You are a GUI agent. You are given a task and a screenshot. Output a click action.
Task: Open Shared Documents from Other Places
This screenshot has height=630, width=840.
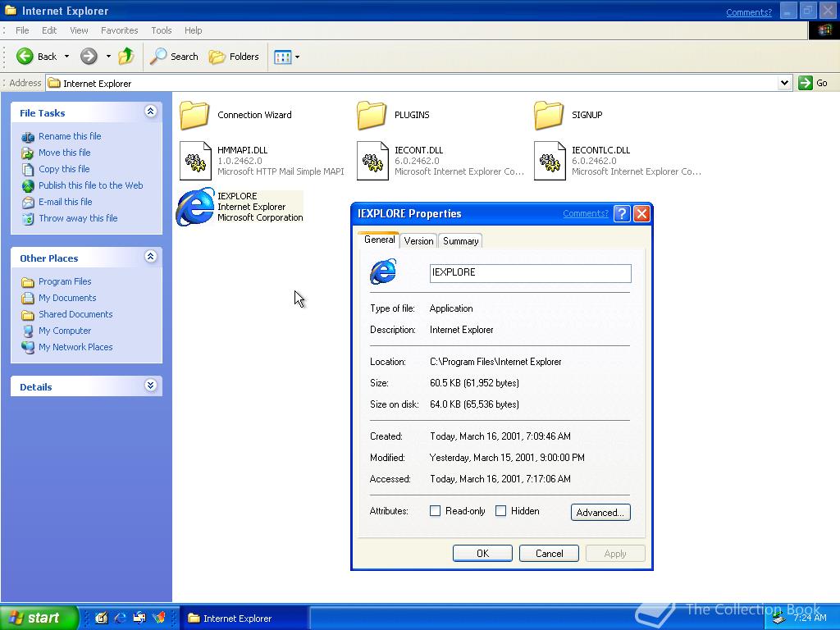click(x=75, y=314)
